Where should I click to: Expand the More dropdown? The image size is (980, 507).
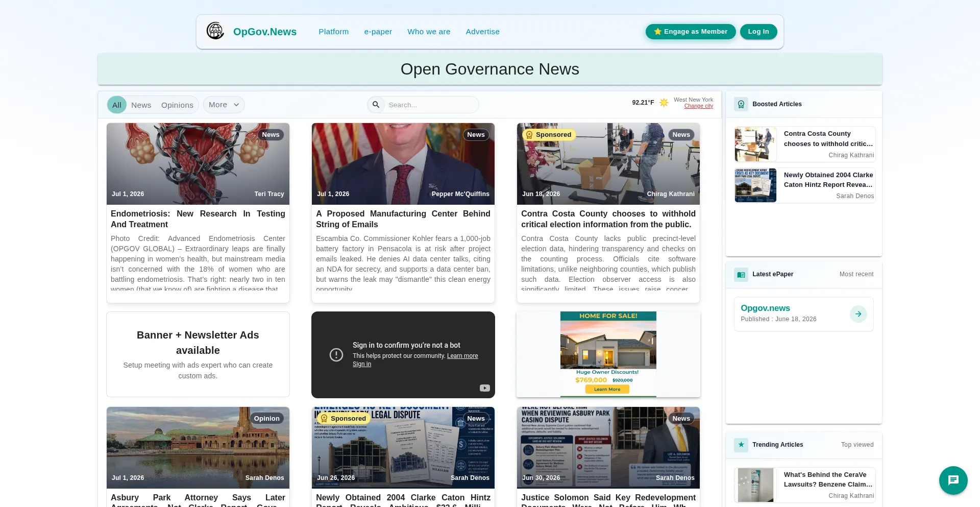224,105
